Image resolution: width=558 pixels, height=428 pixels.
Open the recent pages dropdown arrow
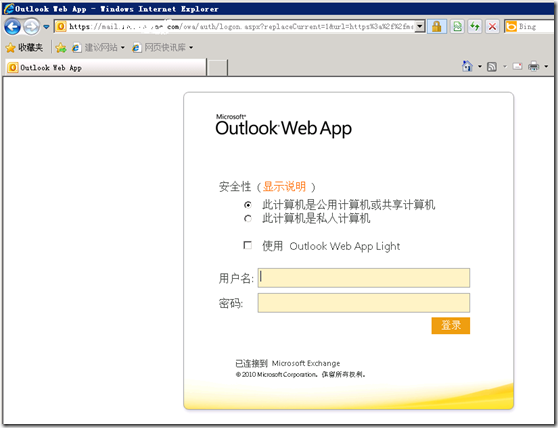coord(46,27)
